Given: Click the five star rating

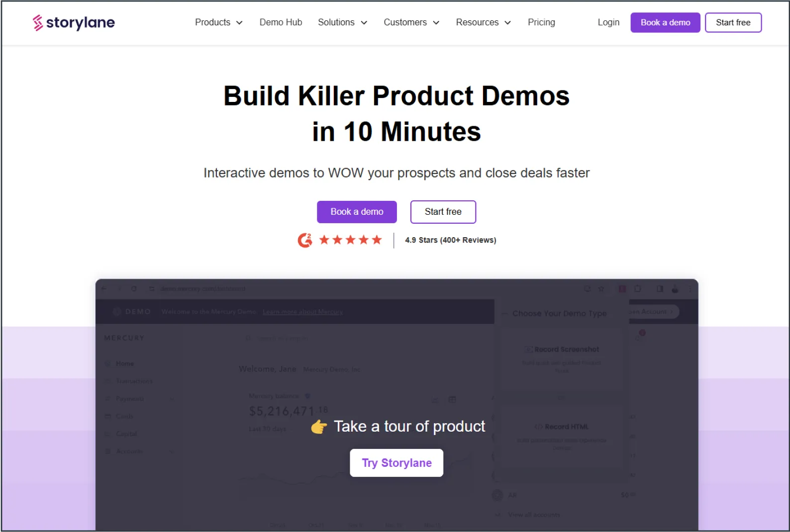Looking at the screenshot, I should point(350,240).
